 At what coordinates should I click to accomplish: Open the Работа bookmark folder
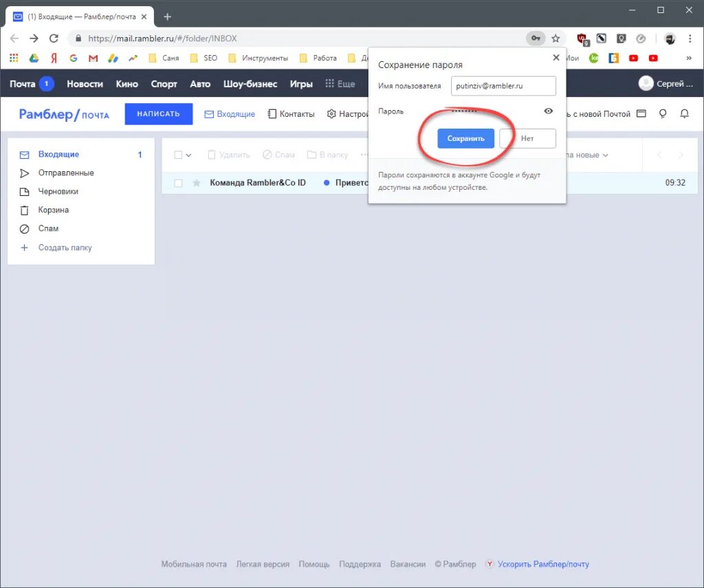318,58
